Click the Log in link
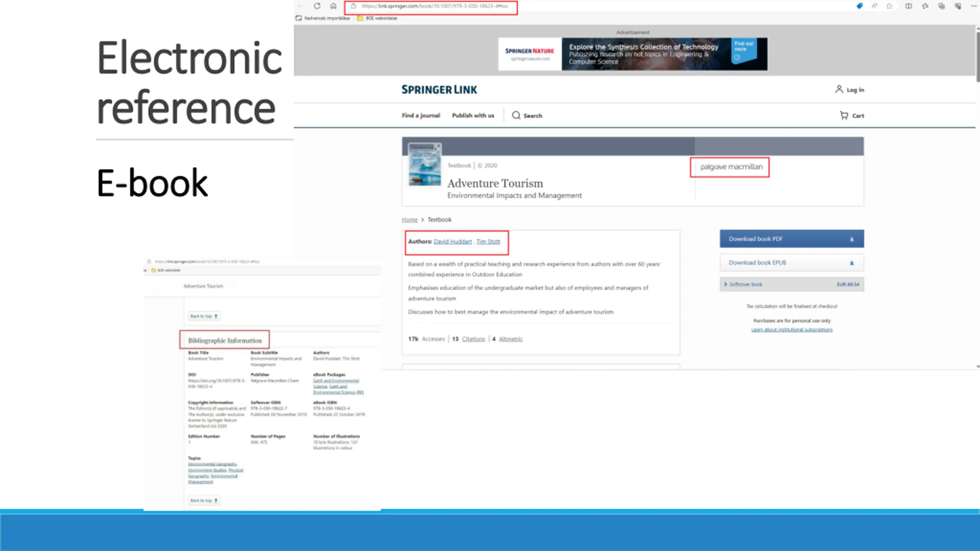The height and width of the screenshot is (551, 980). click(855, 90)
